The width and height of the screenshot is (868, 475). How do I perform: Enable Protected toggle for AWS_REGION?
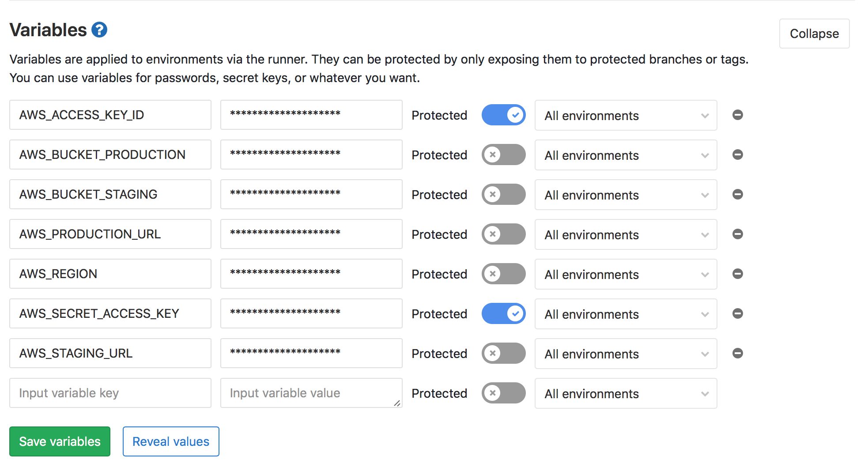503,274
